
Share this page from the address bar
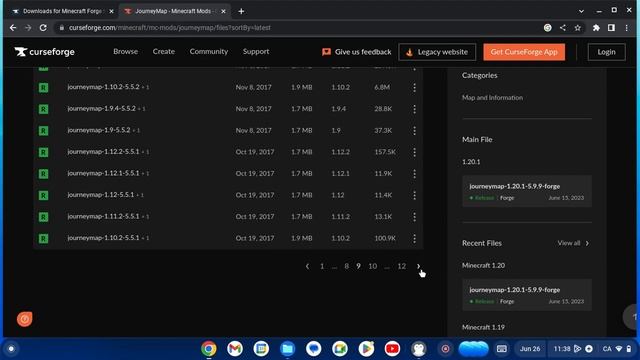(x=563, y=28)
